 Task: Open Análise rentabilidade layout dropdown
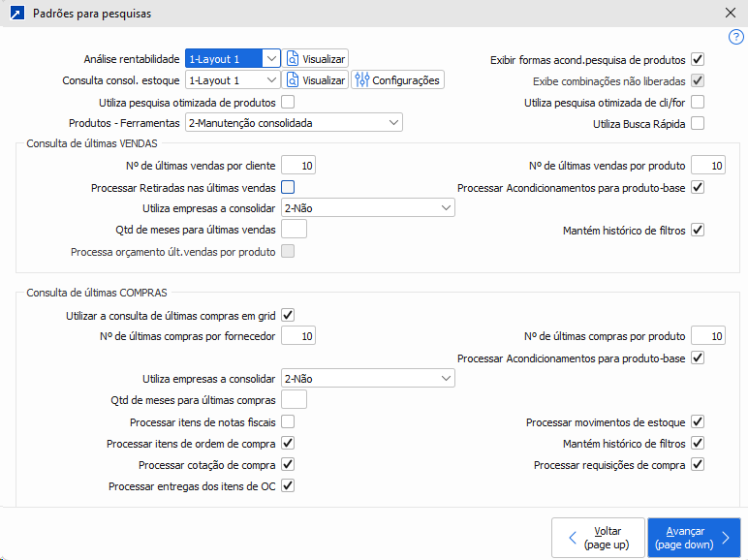click(271, 59)
